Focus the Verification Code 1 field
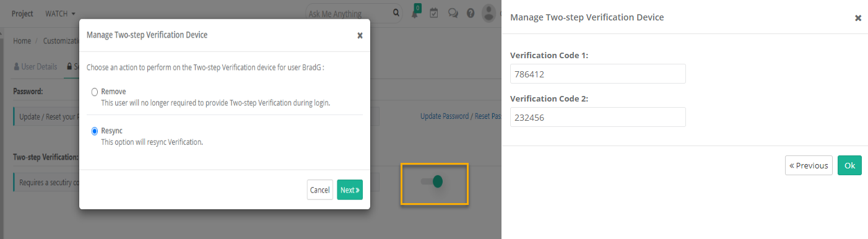This screenshot has width=868, height=239. pos(597,74)
